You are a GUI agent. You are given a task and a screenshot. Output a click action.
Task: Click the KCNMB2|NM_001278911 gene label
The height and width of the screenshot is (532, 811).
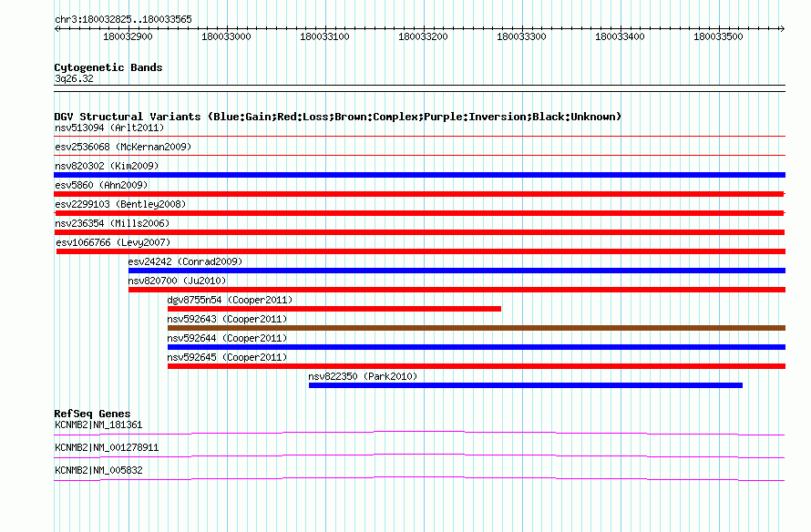[x=107, y=447]
